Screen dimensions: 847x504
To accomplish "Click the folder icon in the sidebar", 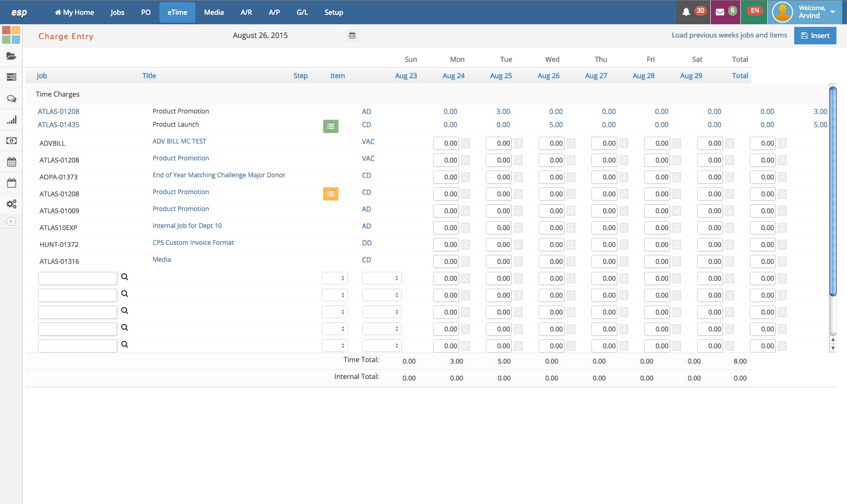I will tap(11, 56).
